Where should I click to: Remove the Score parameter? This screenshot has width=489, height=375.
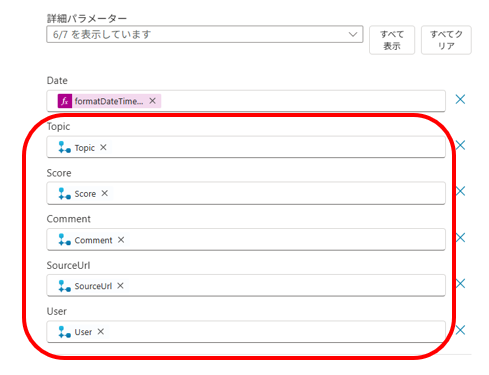(x=460, y=191)
